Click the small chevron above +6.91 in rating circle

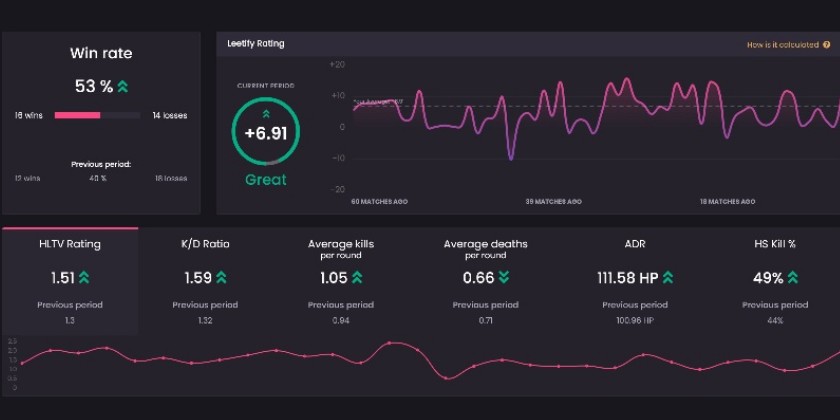266,115
